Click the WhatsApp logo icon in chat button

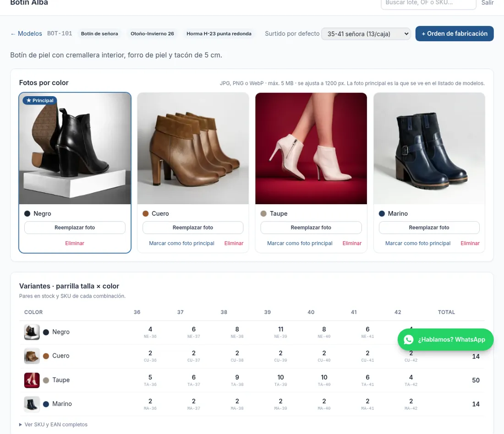tap(409, 340)
